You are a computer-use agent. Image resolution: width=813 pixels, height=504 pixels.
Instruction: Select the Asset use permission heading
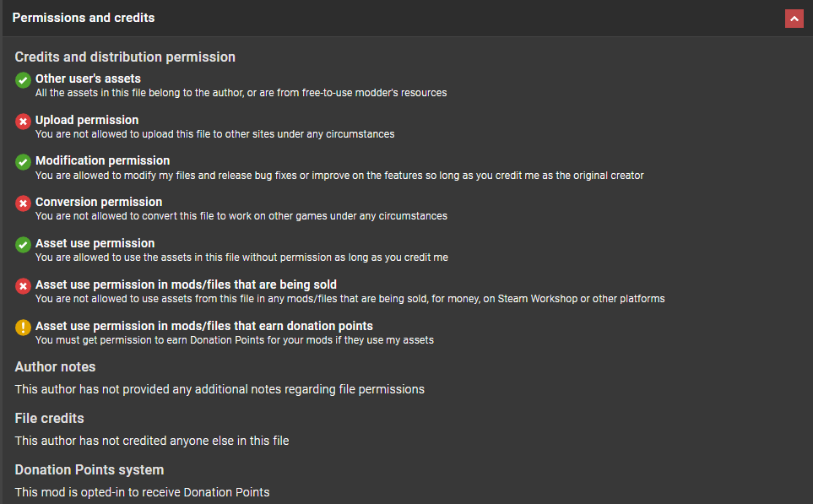click(x=95, y=243)
